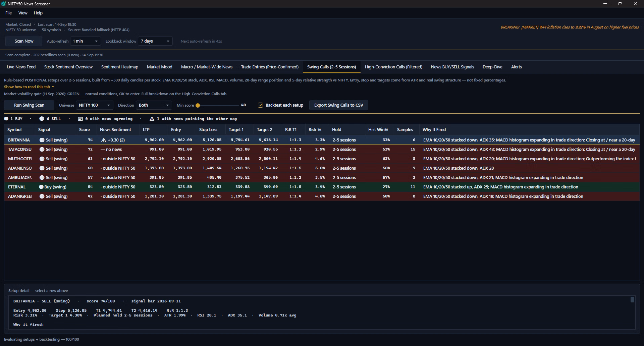644x346 pixels.
Task: Select the TATACONSU row
Action: [322, 150]
